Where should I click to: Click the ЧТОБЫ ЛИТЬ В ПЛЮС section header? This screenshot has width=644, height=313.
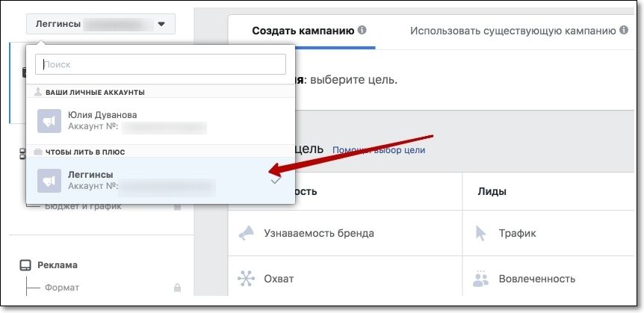coord(85,152)
